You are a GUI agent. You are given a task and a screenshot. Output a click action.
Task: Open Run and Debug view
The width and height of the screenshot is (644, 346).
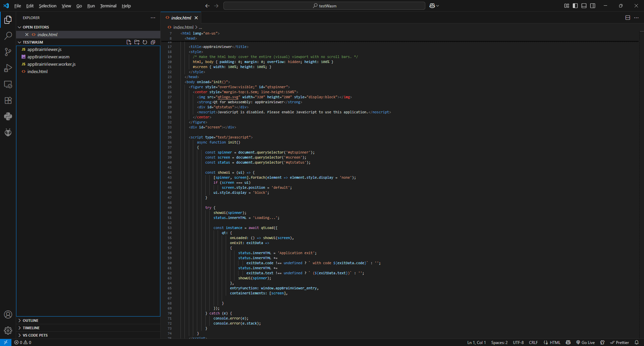(x=8, y=68)
